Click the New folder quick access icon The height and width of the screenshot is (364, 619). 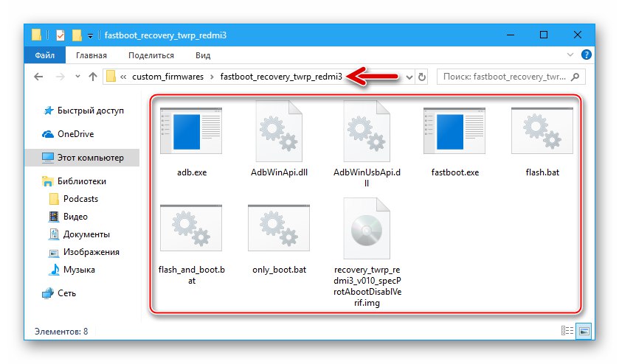click(x=77, y=35)
